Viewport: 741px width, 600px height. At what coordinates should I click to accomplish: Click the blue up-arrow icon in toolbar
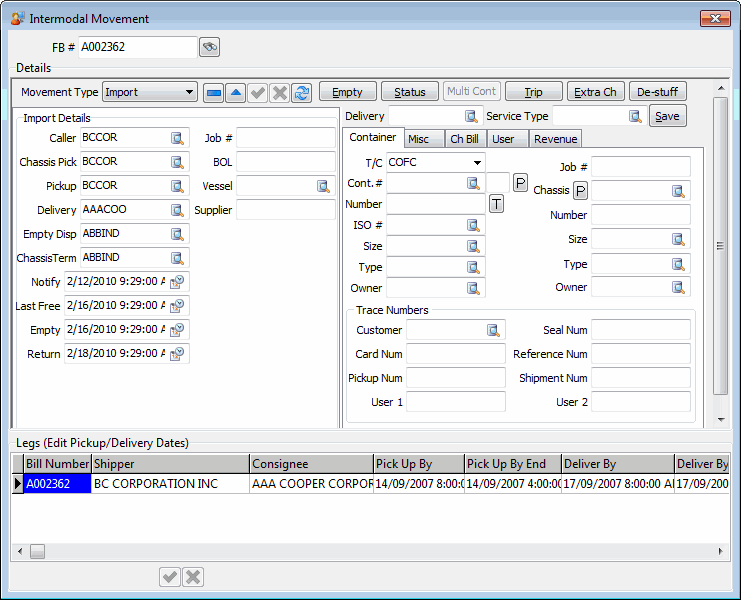[235, 92]
